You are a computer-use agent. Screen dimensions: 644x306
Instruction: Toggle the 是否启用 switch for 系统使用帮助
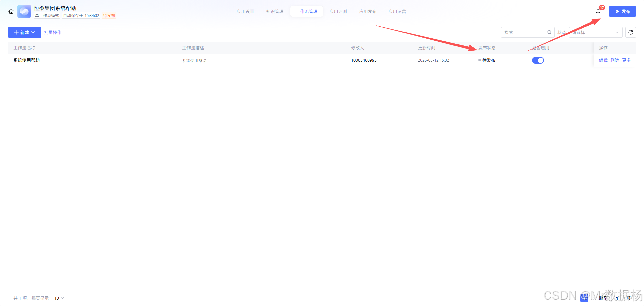tap(538, 60)
